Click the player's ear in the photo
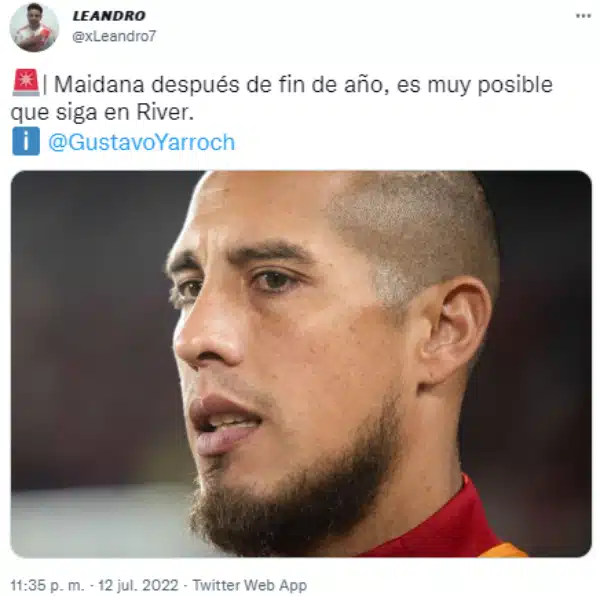This screenshot has height=596, width=600. (x=455, y=333)
